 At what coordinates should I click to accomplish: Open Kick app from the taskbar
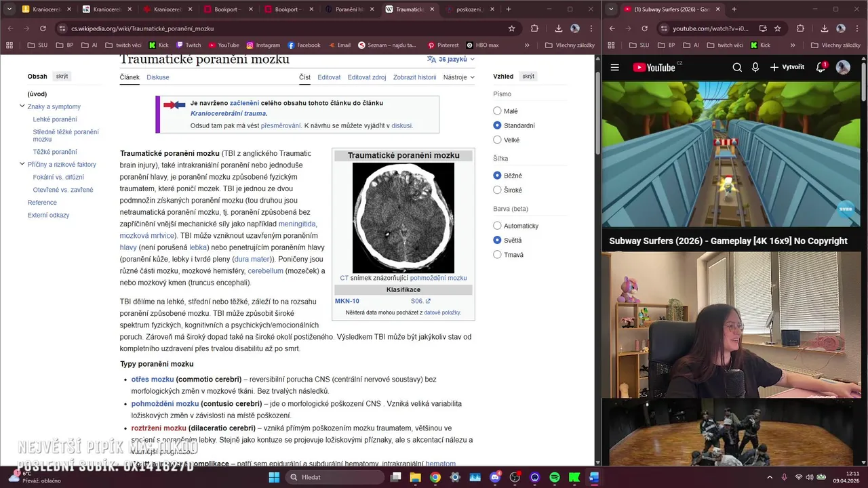click(x=574, y=477)
